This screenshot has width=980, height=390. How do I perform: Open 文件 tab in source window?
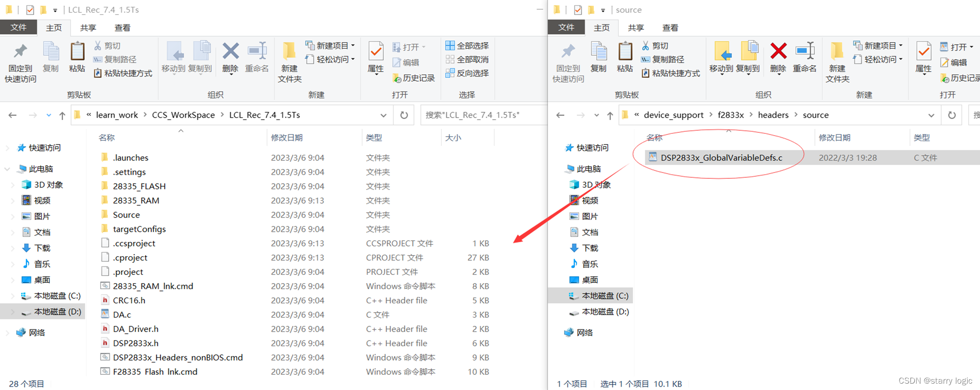566,27
